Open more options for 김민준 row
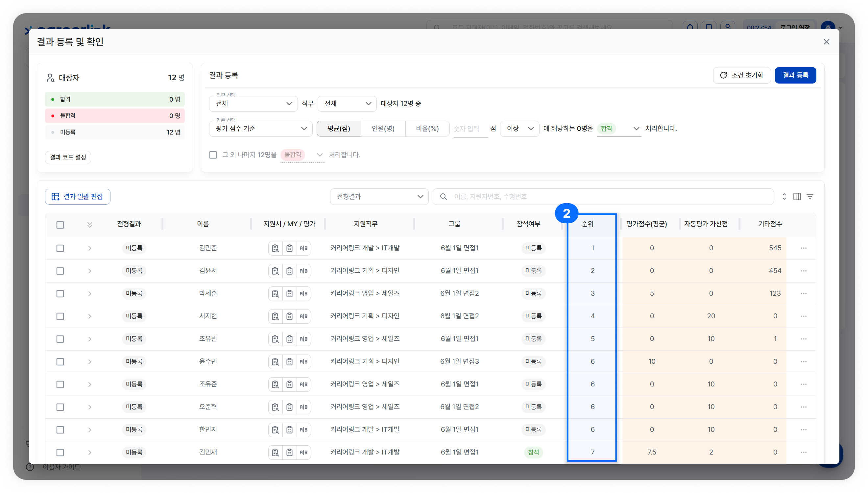Screen dimensions: 868x493 click(x=804, y=248)
